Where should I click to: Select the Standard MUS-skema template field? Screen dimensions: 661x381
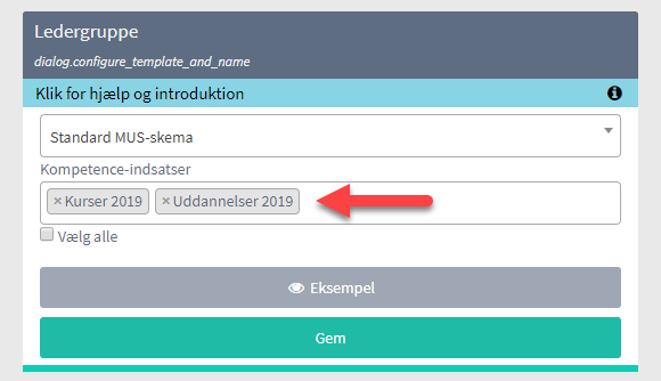(330, 136)
